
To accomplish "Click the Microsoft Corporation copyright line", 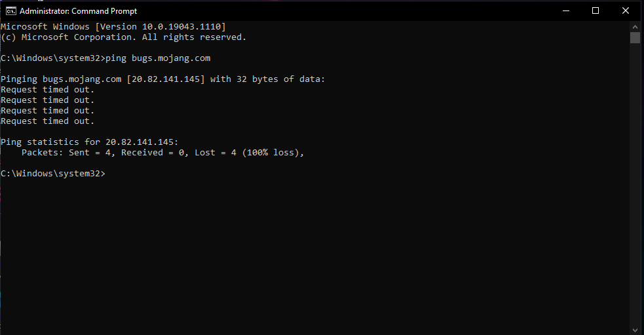I will pyautogui.click(x=123, y=37).
